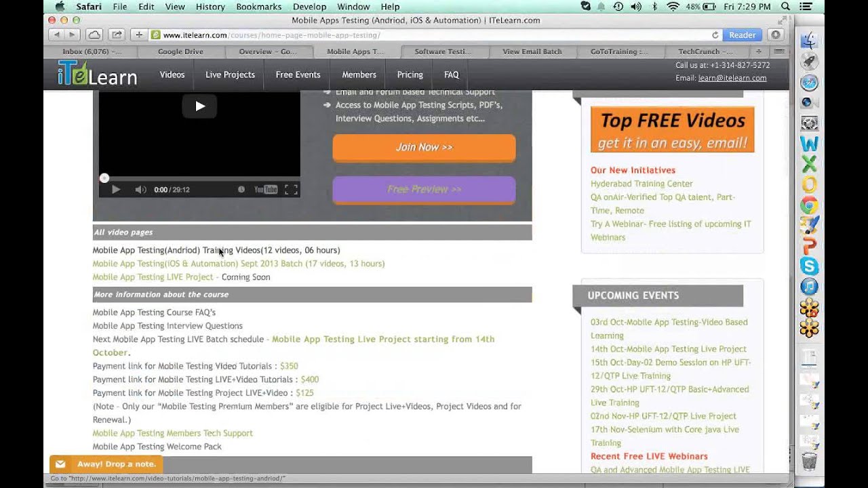Click the add bookmark plus button
This screenshot has height=488, width=868.
(x=139, y=35)
